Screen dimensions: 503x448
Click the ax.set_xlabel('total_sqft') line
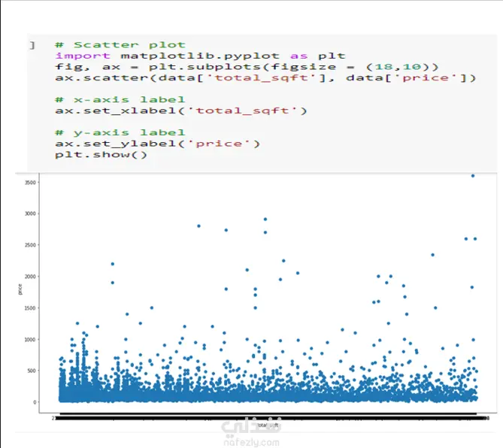click(181, 110)
